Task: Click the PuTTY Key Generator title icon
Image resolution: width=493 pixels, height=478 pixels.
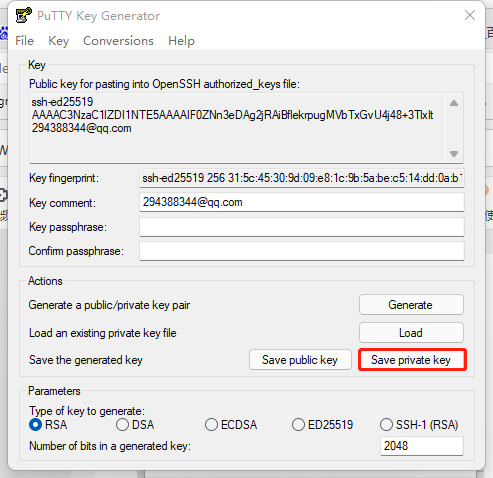Action: coord(23,15)
